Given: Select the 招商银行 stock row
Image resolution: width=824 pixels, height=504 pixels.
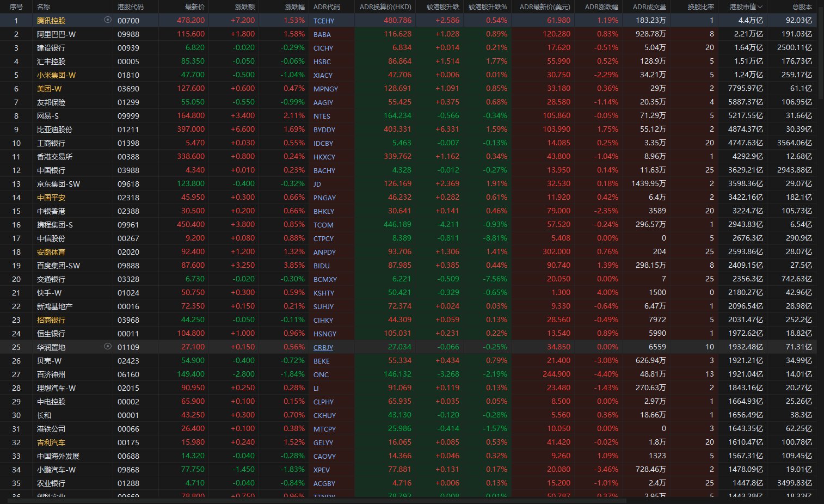Looking at the screenshot, I should (x=408, y=319).
